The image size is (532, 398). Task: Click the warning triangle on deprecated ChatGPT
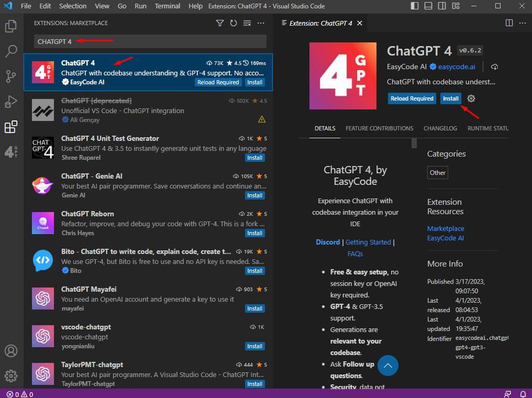262,119
